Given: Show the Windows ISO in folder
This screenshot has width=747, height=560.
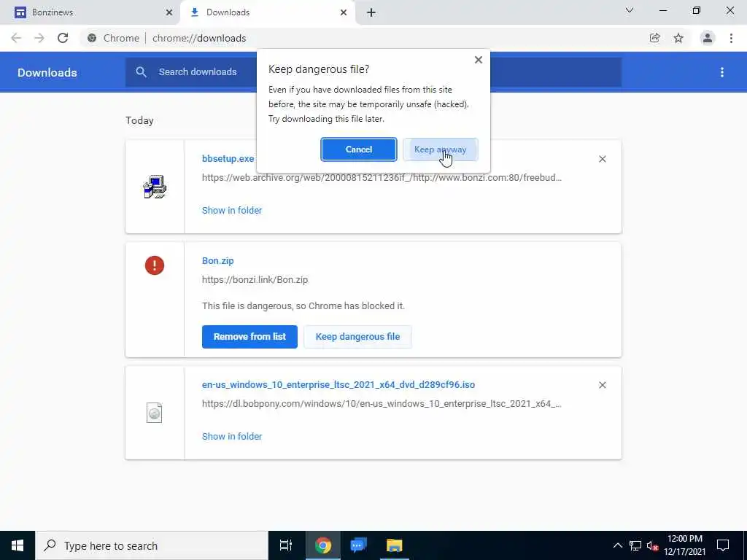Looking at the screenshot, I should (232, 437).
